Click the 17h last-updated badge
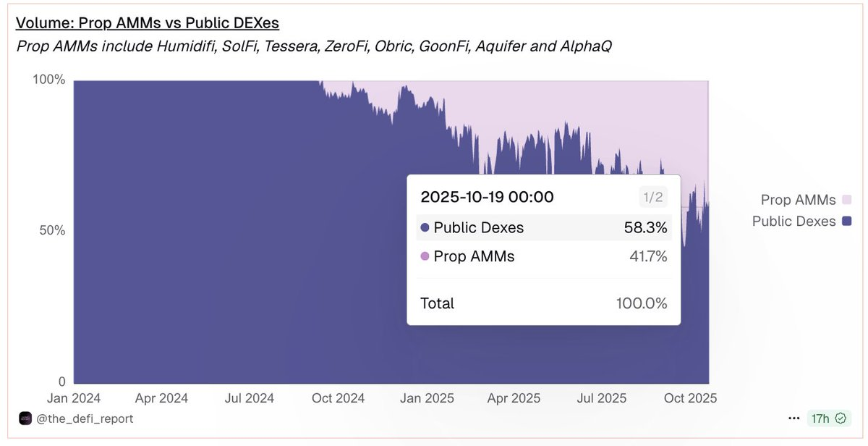 point(820,418)
